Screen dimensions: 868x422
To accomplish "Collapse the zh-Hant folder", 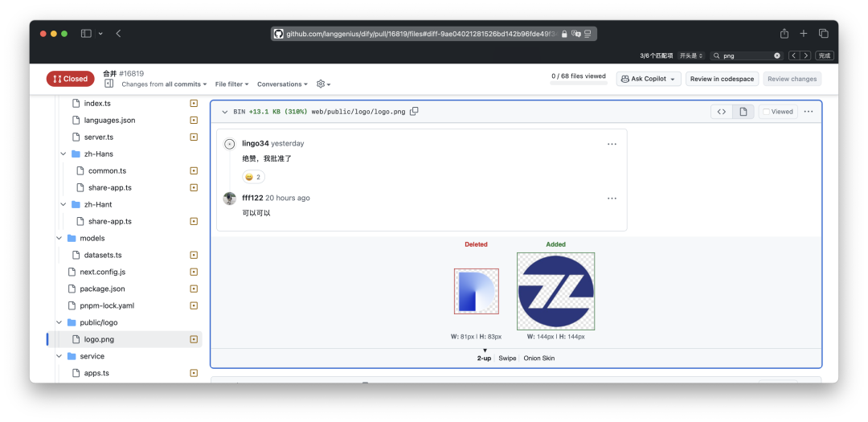I will click(x=63, y=204).
